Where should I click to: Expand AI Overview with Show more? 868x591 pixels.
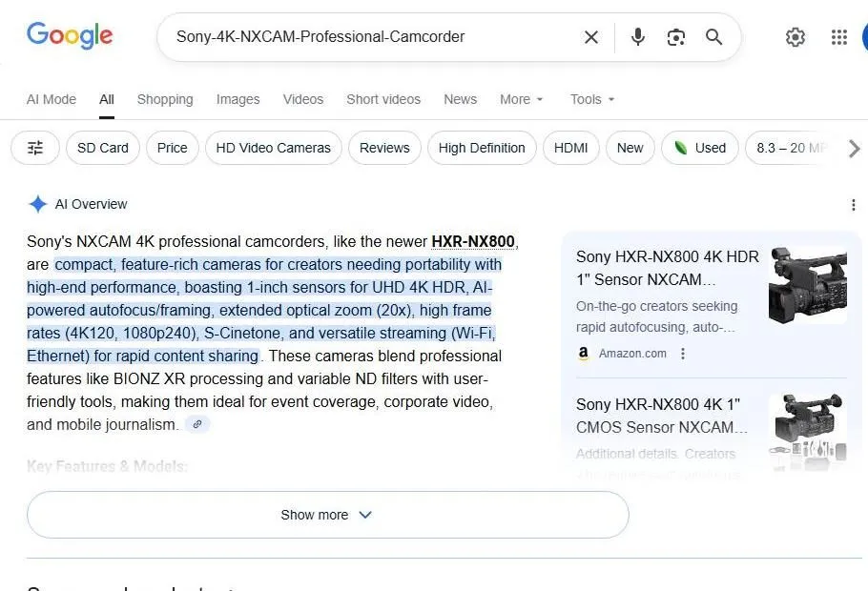click(x=328, y=515)
